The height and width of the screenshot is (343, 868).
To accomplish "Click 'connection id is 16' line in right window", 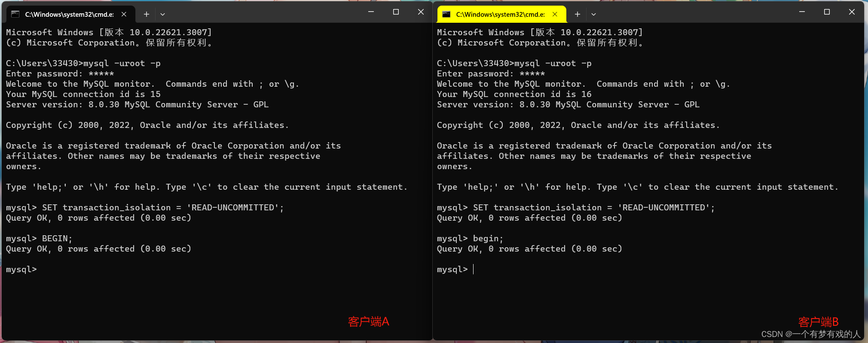I will tap(514, 94).
